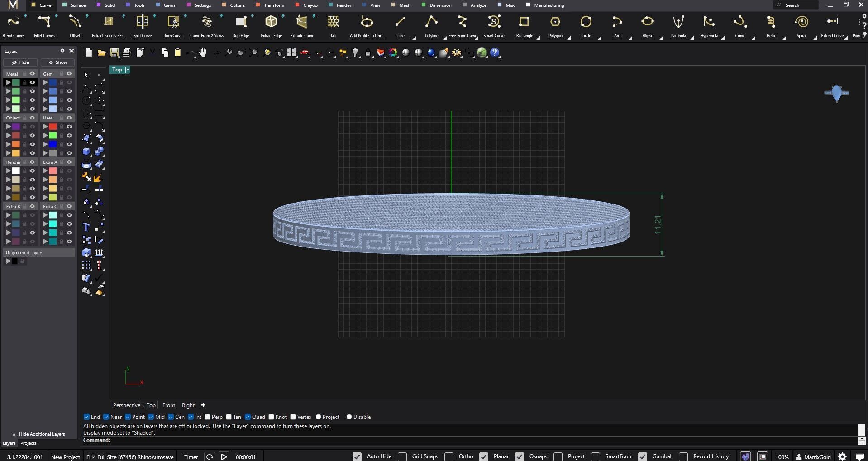This screenshot has height=461, width=868.
Task: Choose the Offset curve tool
Action: [75, 26]
